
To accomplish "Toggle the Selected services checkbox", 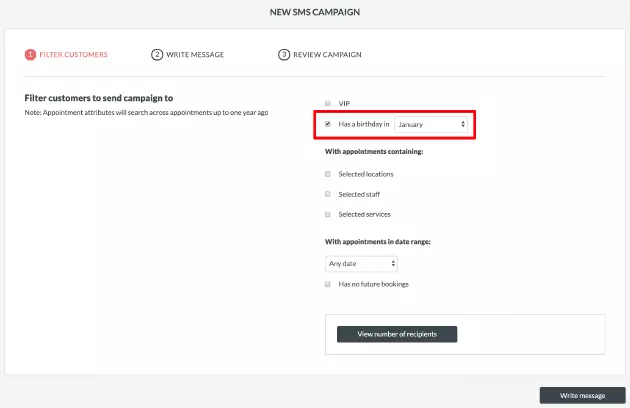I will [328, 214].
